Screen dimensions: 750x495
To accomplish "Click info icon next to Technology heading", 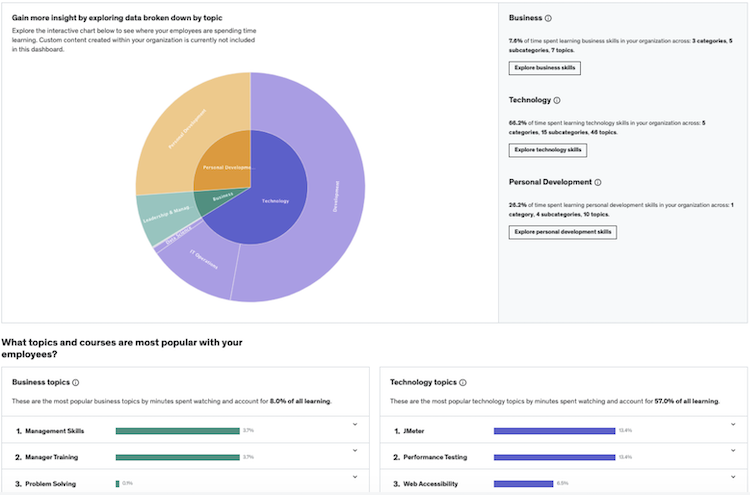I will tap(557, 100).
